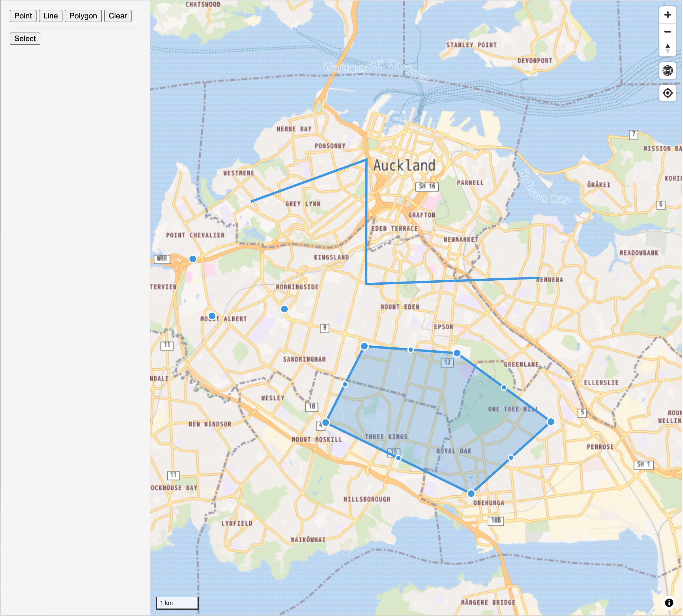This screenshot has height=616, width=683.
Task: Click the zoom in plus icon
Action: coord(667,15)
